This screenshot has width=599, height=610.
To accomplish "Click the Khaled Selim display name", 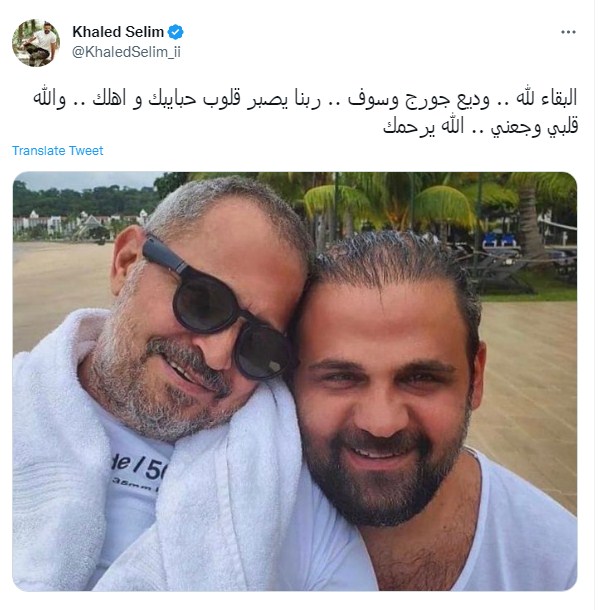I will tap(118, 32).
